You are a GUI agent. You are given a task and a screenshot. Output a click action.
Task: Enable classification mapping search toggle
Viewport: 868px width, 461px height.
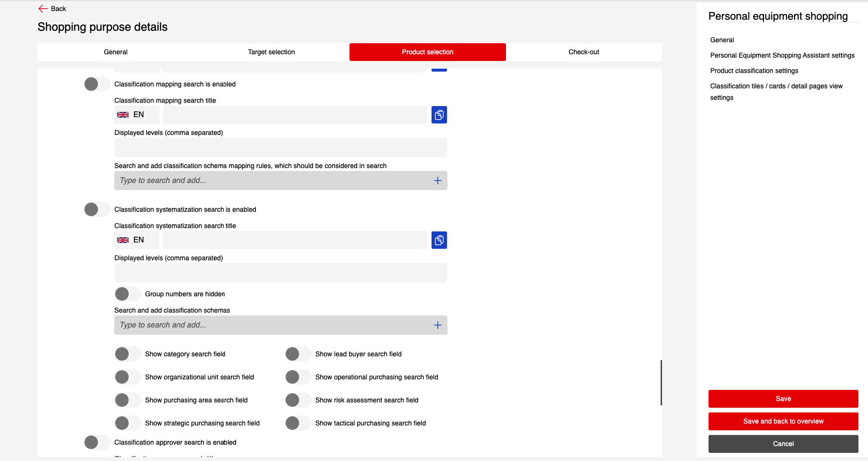tap(97, 84)
